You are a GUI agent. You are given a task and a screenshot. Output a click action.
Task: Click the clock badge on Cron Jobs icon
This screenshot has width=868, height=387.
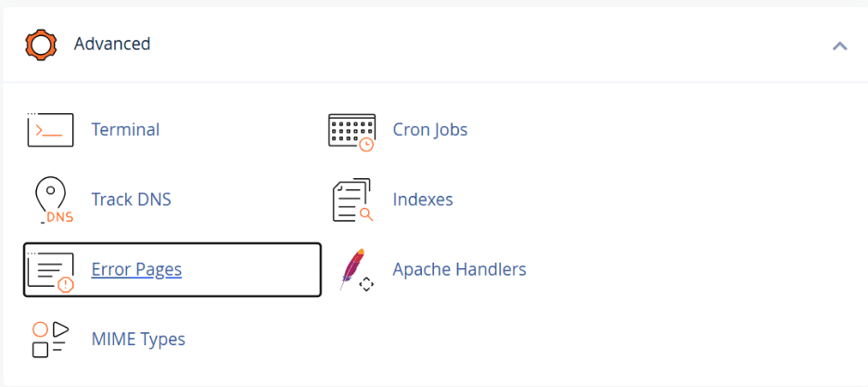tap(367, 145)
